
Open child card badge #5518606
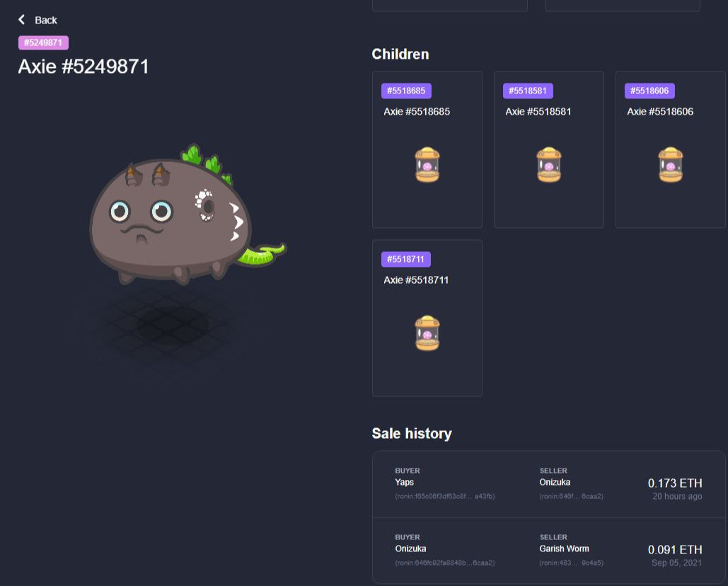pyautogui.click(x=649, y=91)
